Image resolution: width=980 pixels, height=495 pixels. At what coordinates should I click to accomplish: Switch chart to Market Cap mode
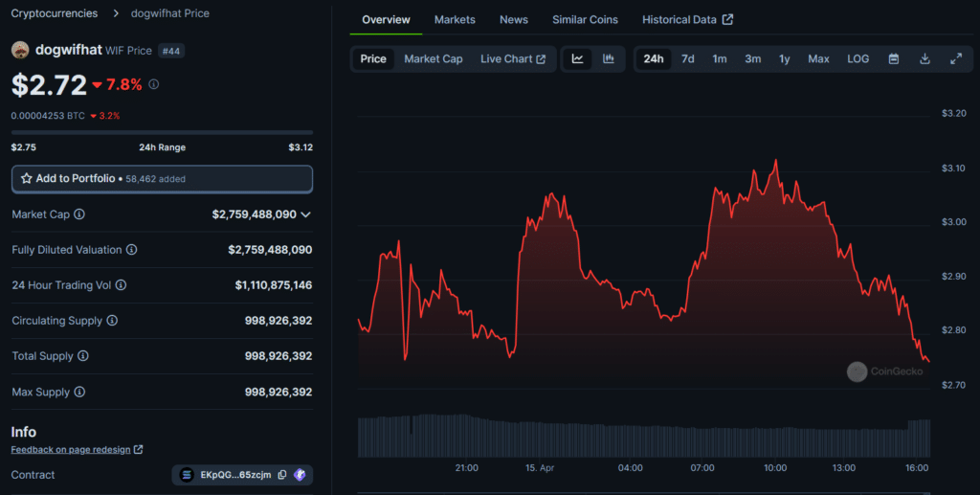(x=433, y=59)
